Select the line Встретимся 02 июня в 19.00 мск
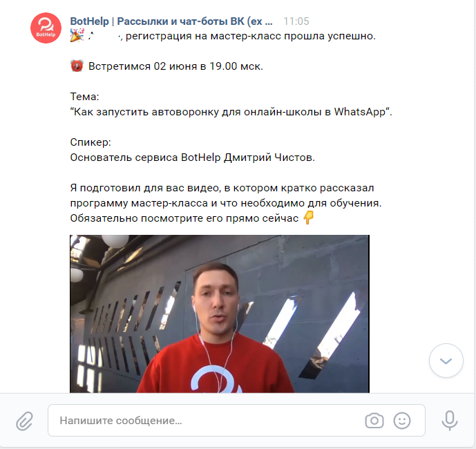The image size is (476, 449). tap(175, 66)
